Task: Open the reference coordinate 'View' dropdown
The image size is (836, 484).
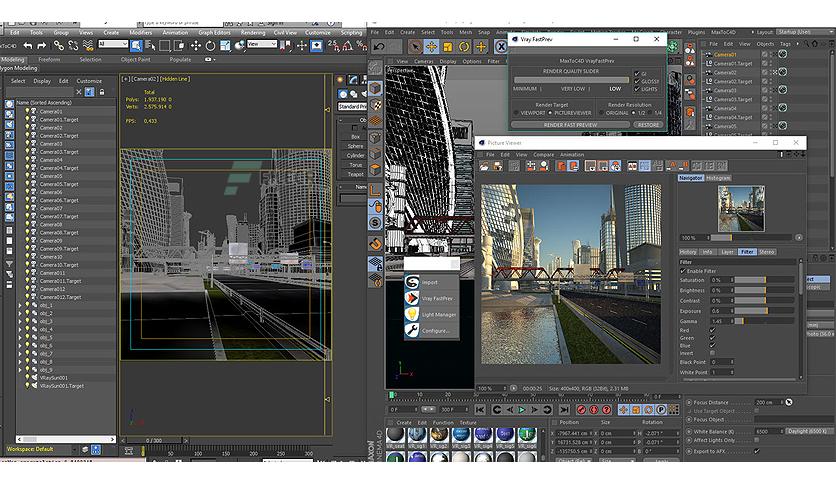Action: point(261,44)
